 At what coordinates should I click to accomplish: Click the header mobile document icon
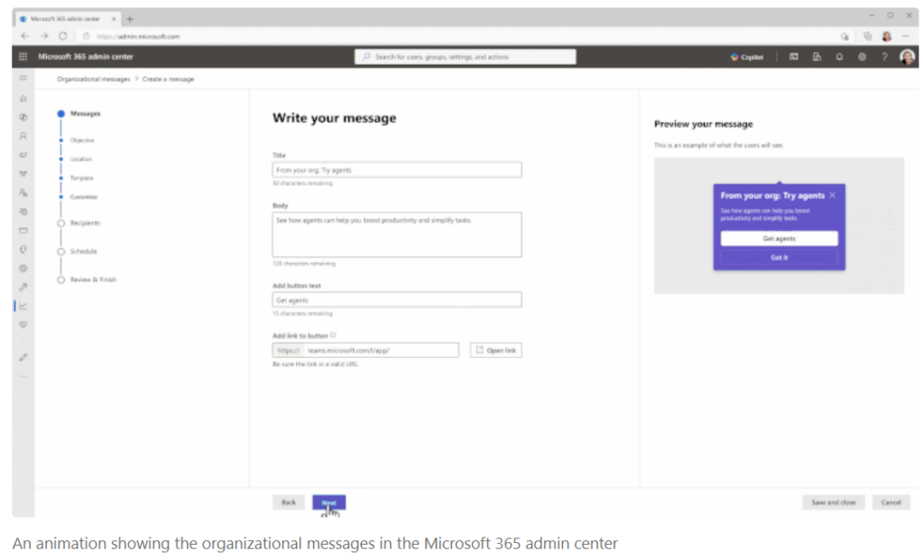[817, 57]
